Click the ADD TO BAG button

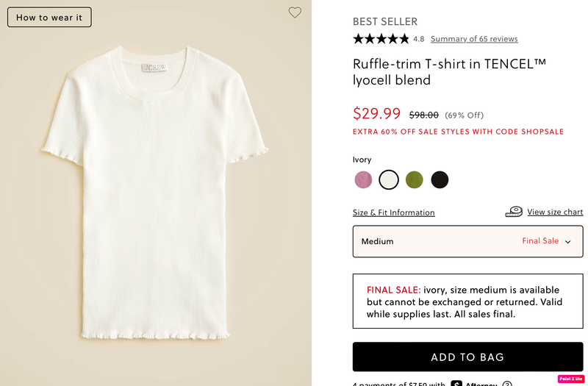click(467, 357)
